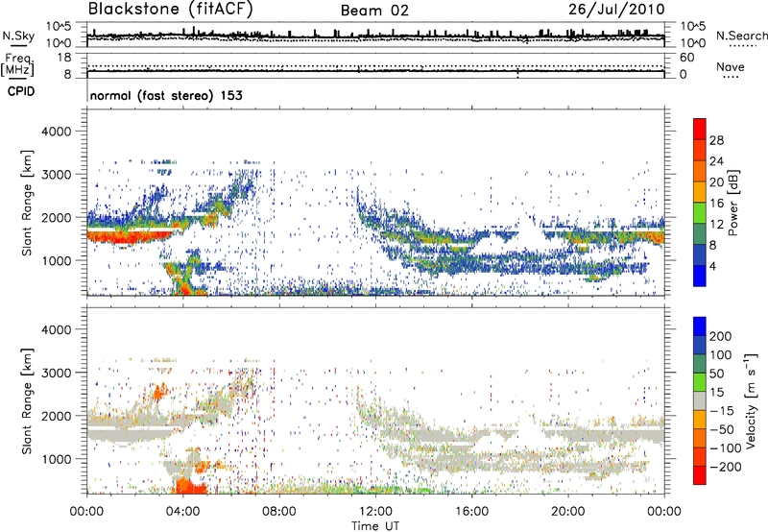Click the velocity colorbar tick '-200'
The image size is (768, 532).
[x=726, y=467]
